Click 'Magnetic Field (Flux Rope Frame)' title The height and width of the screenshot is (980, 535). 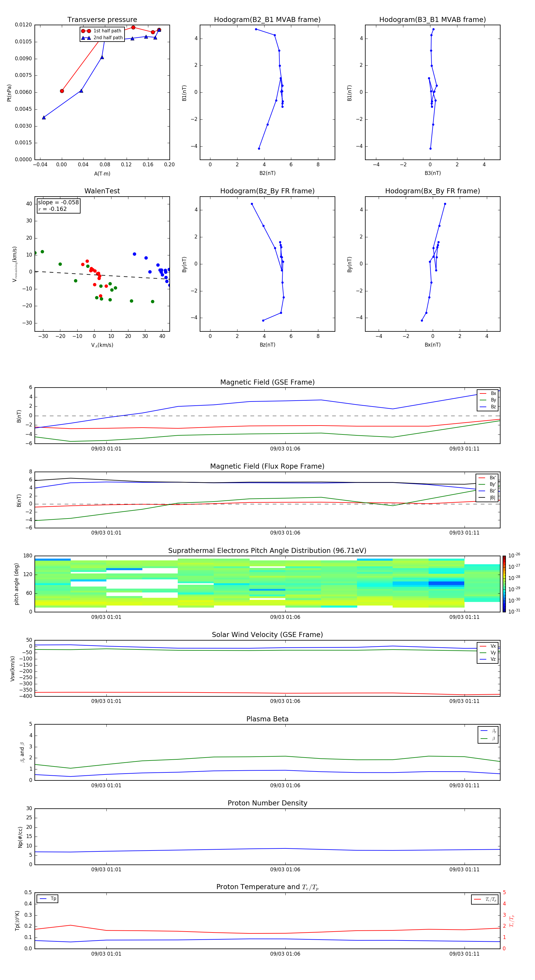[267, 467]
